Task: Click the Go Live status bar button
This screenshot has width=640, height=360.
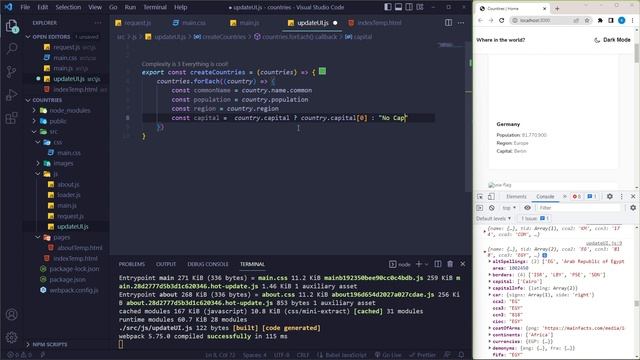Action: 388,355
